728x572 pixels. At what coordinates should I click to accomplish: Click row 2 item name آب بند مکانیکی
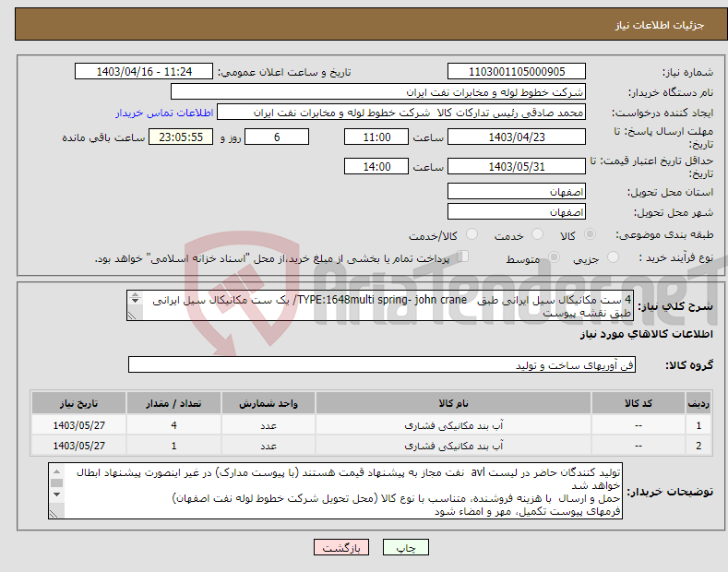click(454, 446)
